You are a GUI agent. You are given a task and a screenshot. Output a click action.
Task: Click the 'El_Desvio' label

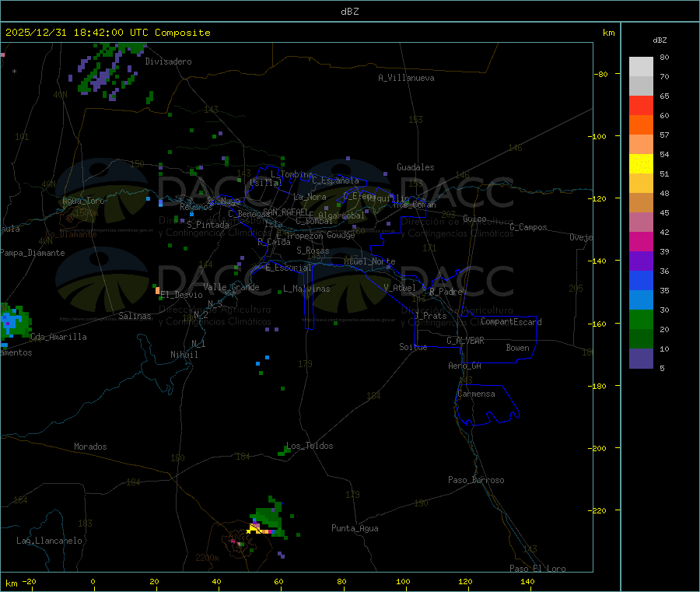point(182,295)
